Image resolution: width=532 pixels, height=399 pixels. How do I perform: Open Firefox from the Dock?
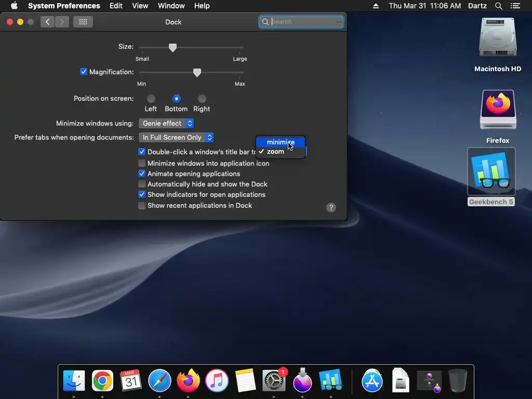click(x=188, y=380)
